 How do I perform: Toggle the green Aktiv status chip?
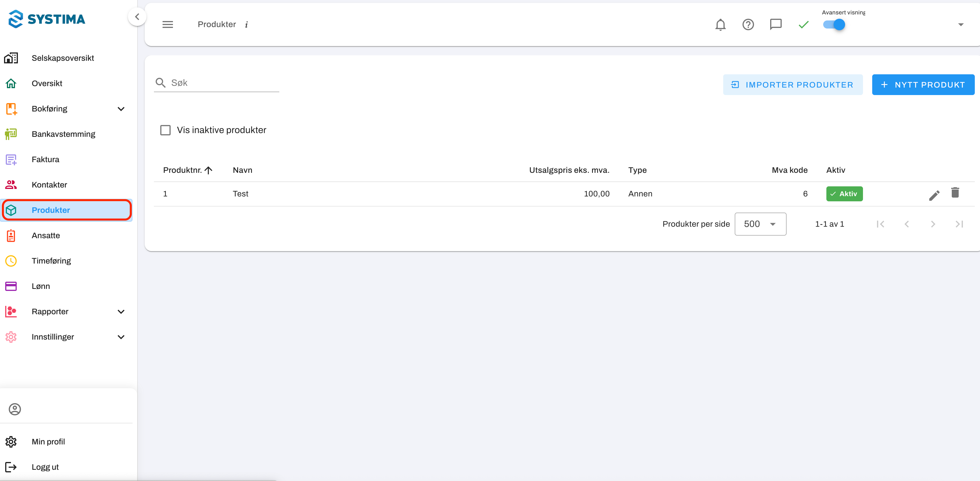(x=844, y=194)
